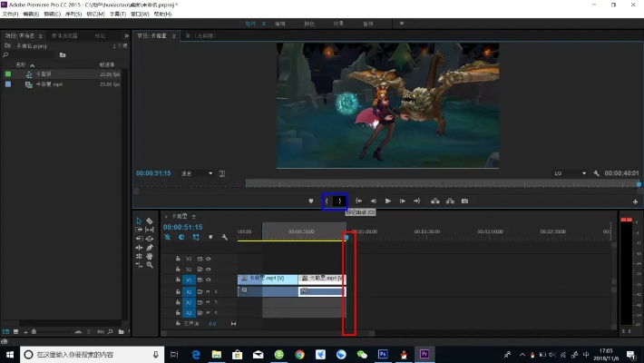Screen dimensions: 644x363
Task: Open Windows Start menu
Action: (10, 354)
